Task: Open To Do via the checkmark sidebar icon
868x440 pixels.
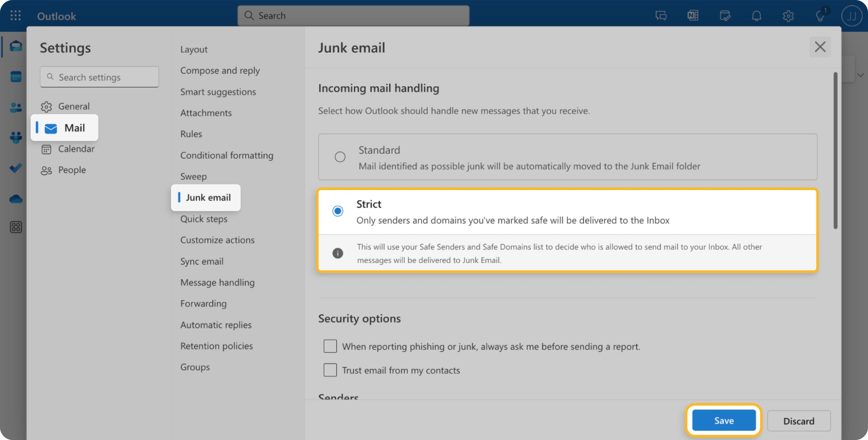Action: [15, 168]
